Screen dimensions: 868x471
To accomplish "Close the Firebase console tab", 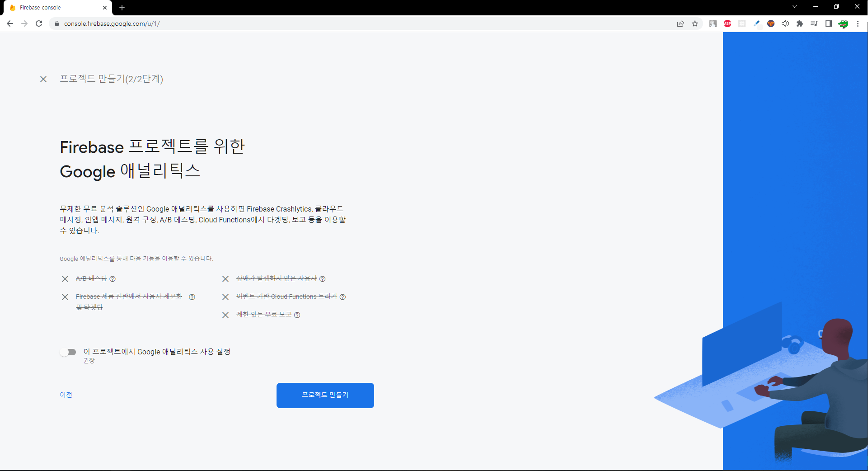I will point(104,8).
